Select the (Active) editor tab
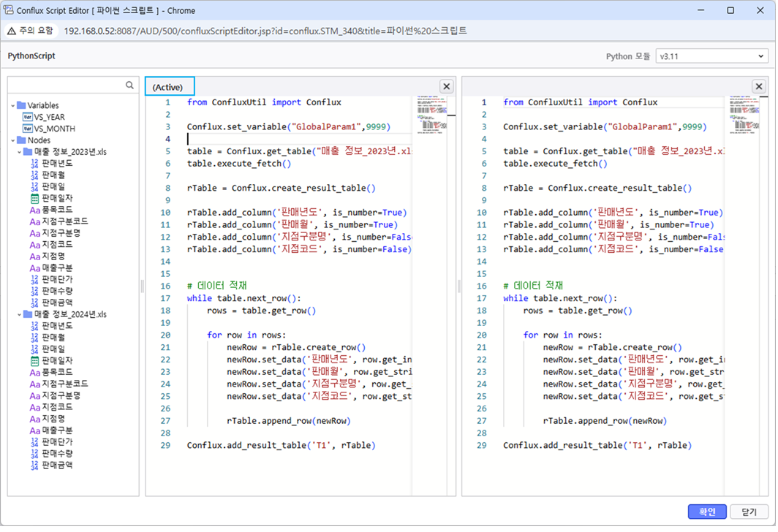Image resolution: width=778 pixels, height=532 pixels. tap(169, 87)
